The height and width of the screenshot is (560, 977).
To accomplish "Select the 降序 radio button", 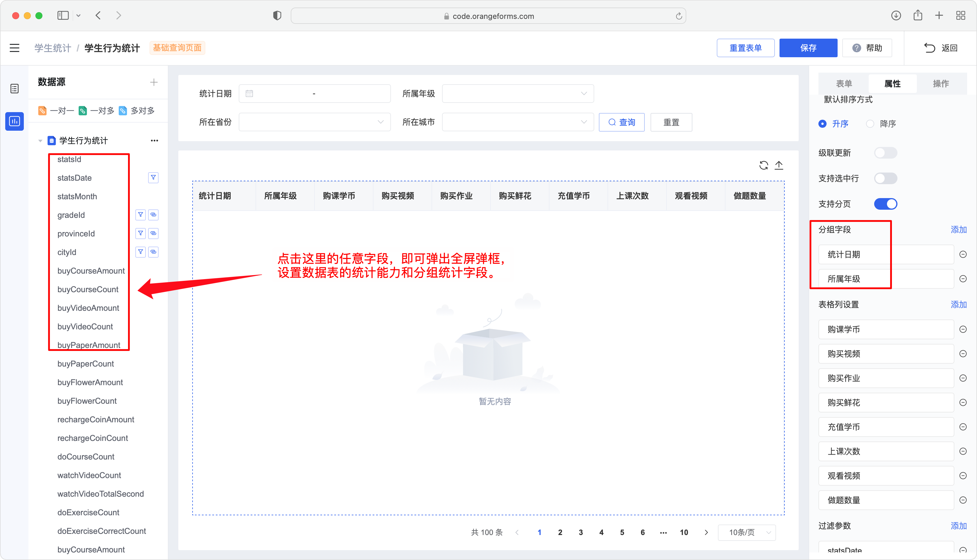I will point(870,124).
